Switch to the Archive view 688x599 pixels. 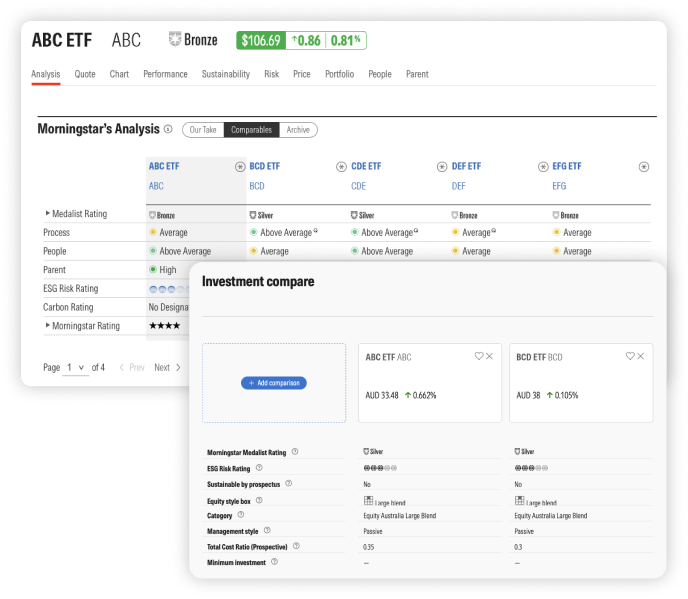tap(298, 130)
